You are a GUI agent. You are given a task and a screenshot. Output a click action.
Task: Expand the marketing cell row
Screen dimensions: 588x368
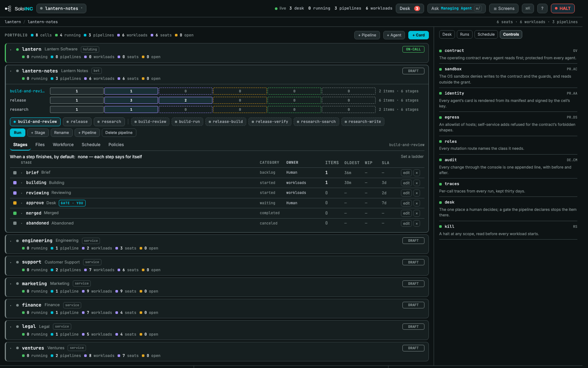pos(11,284)
